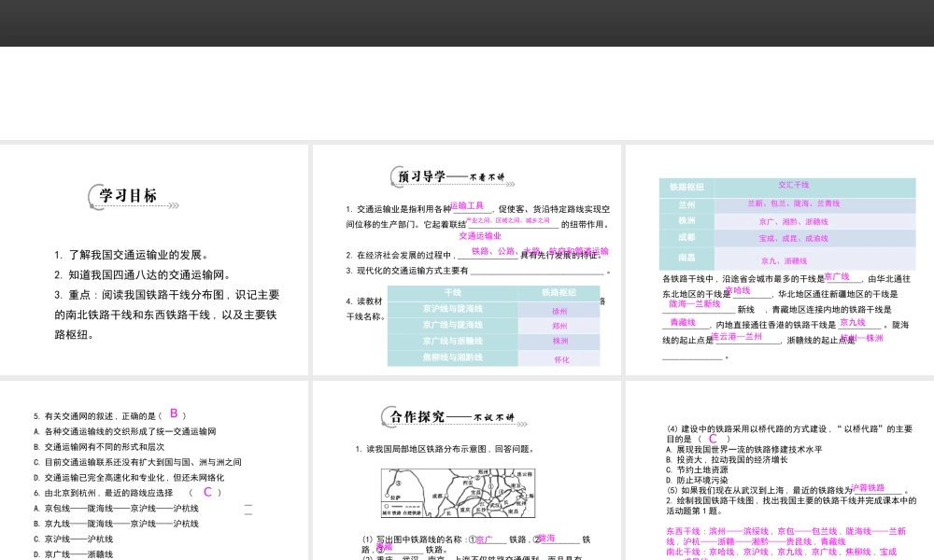Click option C '京沪线——沪杭线'
The image size is (934, 560).
click(x=73, y=539)
